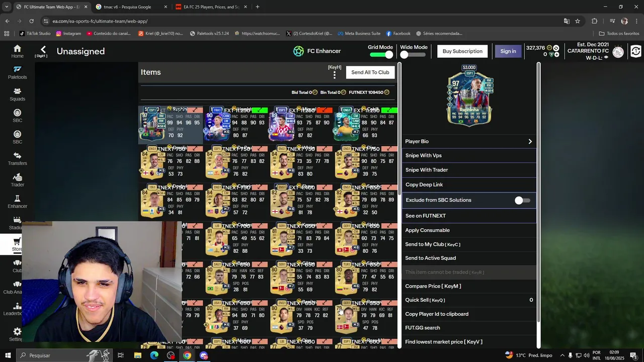The height and width of the screenshot is (362, 644).
Task: Click the items list vertical scrollbar
Action: click(399, 129)
